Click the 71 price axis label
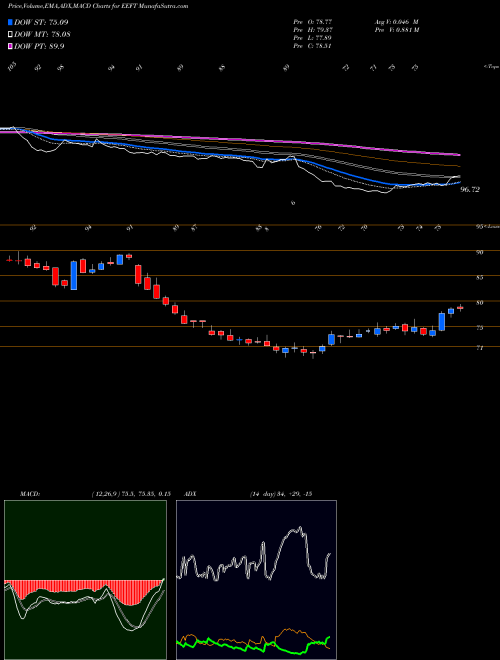The height and width of the screenshot is (660, 500). click(479, 348)
